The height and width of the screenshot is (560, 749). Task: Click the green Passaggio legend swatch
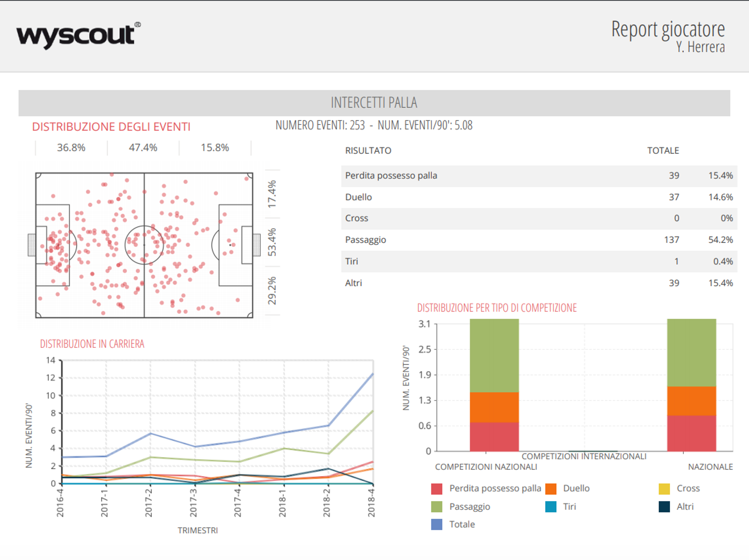click(x=437, y=507)
